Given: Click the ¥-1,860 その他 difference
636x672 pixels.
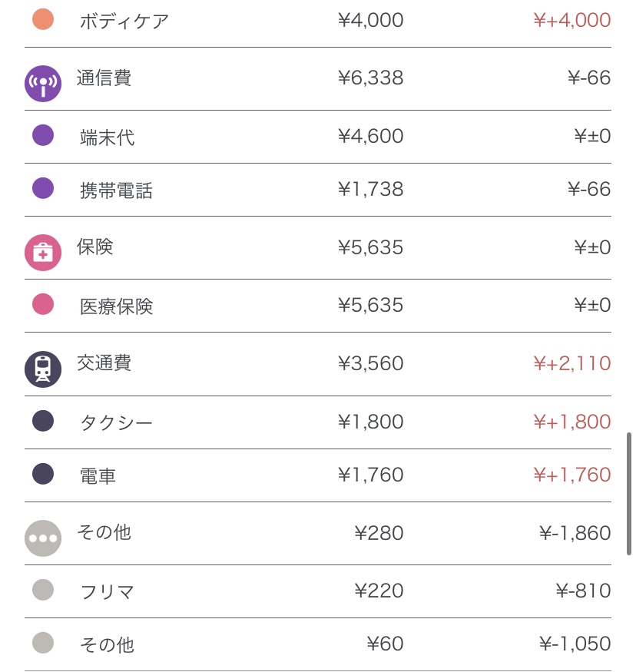Looking at the screenshot, I should tap(575, 533).
